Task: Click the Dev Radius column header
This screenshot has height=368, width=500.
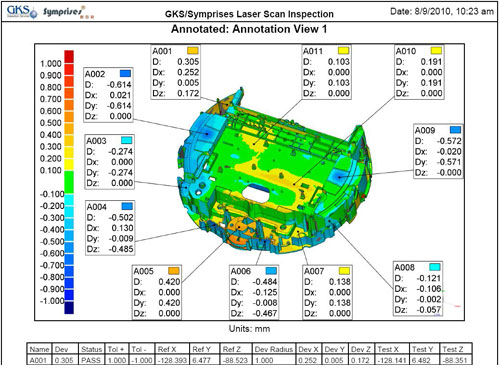Action: (273, 349)
